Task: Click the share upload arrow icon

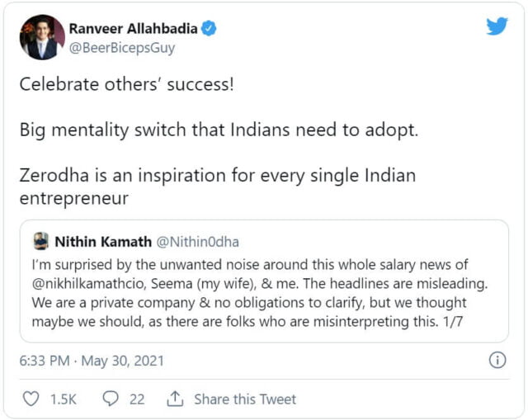Action: click(x=174, y=399)
